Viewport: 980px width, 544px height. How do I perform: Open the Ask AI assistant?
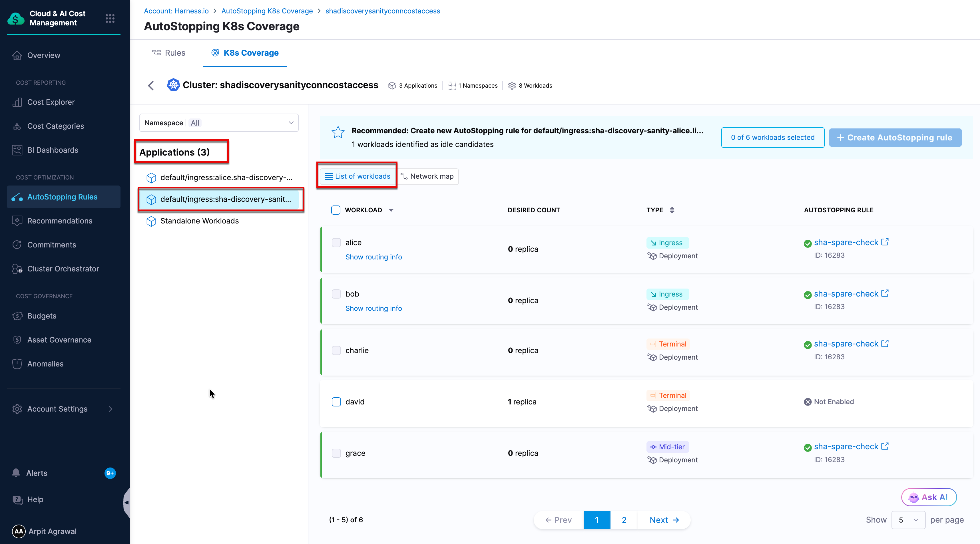click(x=929, y=497)
